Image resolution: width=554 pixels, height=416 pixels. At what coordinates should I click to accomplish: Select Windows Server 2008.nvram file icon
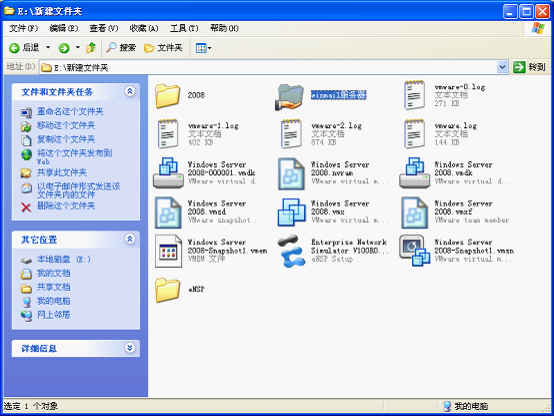[291, 173]
